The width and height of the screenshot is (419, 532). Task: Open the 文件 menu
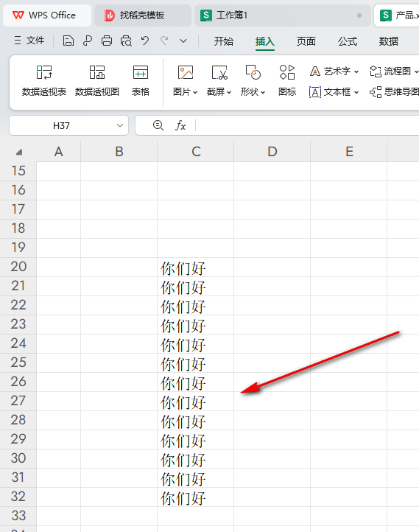pos(29,41)
